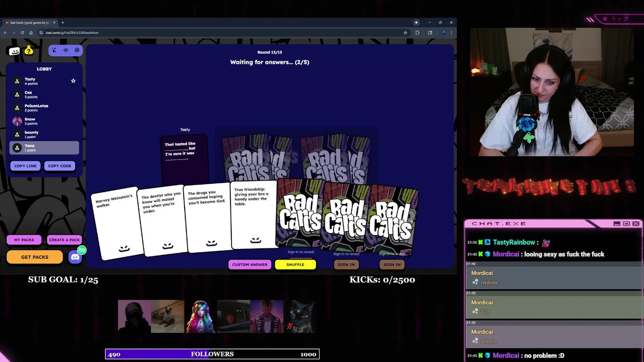
Task: Click "Waiting for answers... (2/5)" text
Action: point(270,62)
